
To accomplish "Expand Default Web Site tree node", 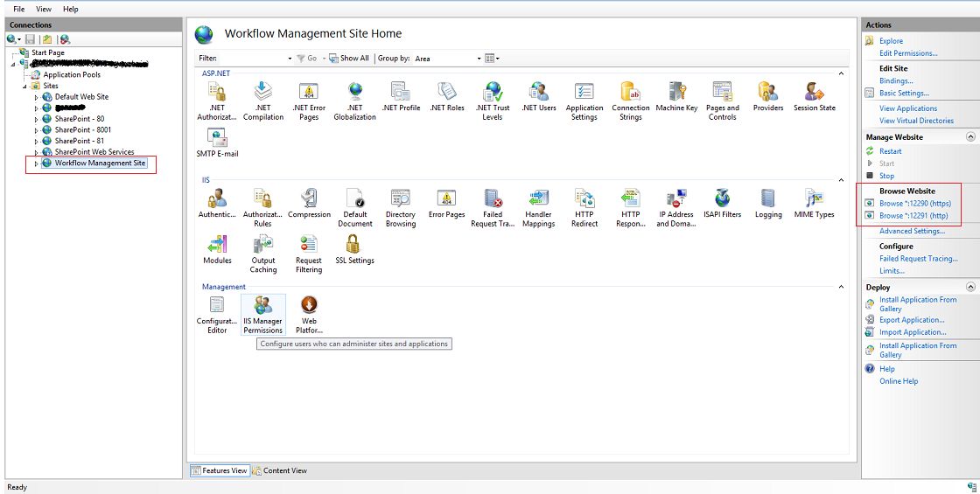I will [x=36, y=97].
